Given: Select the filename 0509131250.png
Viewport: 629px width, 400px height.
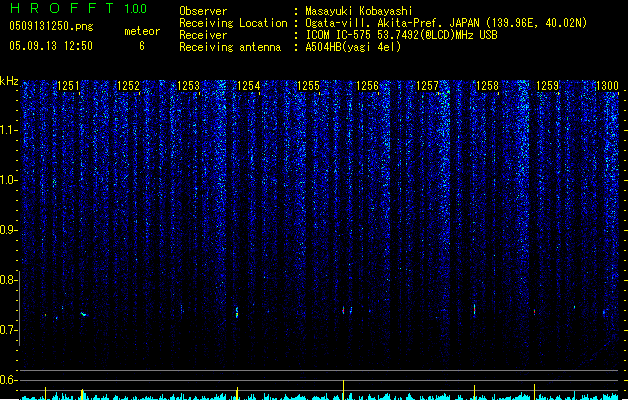Looking at the screenshot, I should [x=51, y=26].
